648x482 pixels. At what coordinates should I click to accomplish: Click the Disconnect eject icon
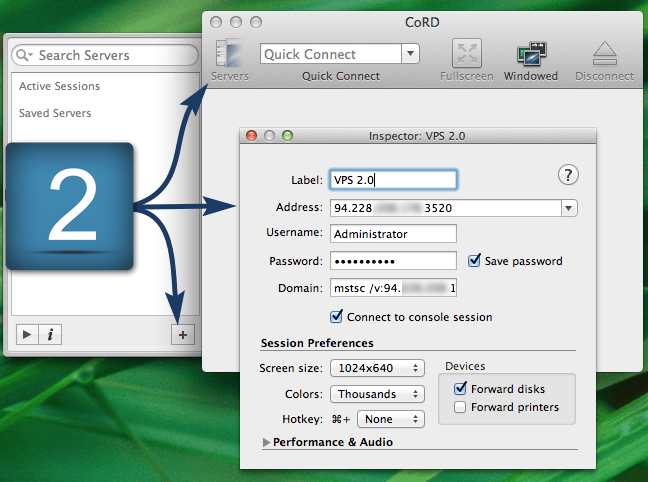pyautogui.click(x=605, y=55)
